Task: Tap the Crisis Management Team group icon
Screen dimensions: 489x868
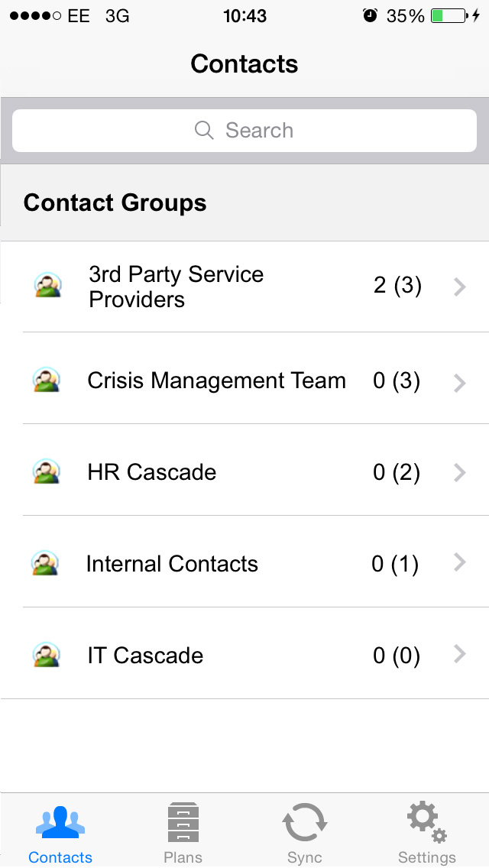Action: [47, 380]
